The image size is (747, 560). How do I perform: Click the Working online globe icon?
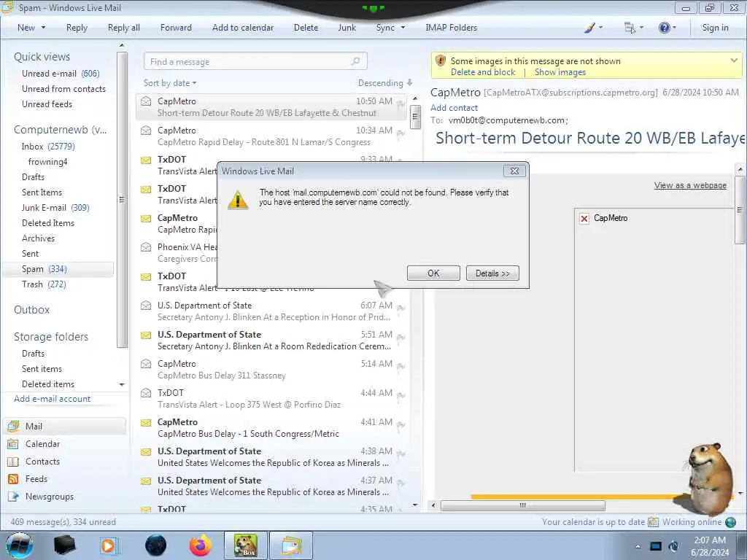(730, 522)
